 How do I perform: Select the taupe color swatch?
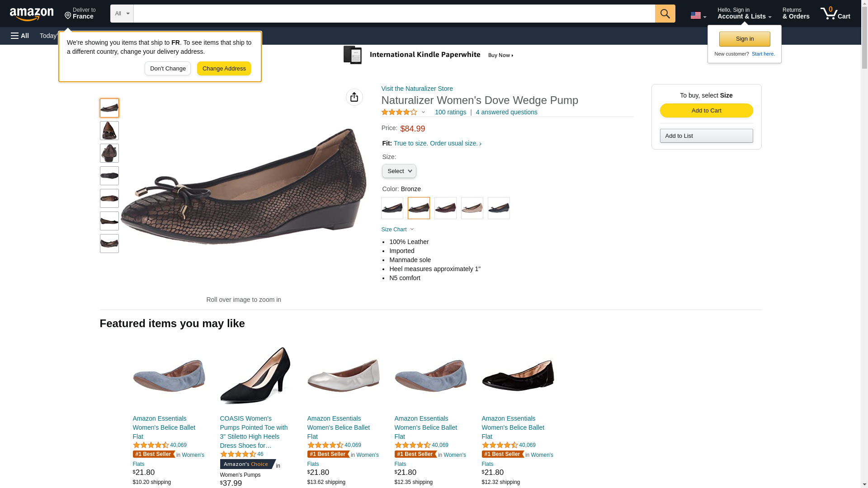point(472,208)
